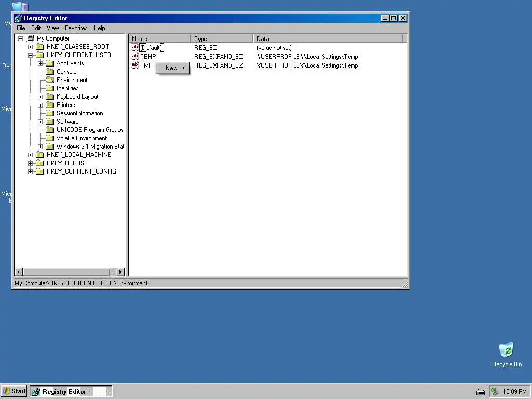Click the Volatile Environment folder icon
532x399 pixels.
click(x=49, y=138)
